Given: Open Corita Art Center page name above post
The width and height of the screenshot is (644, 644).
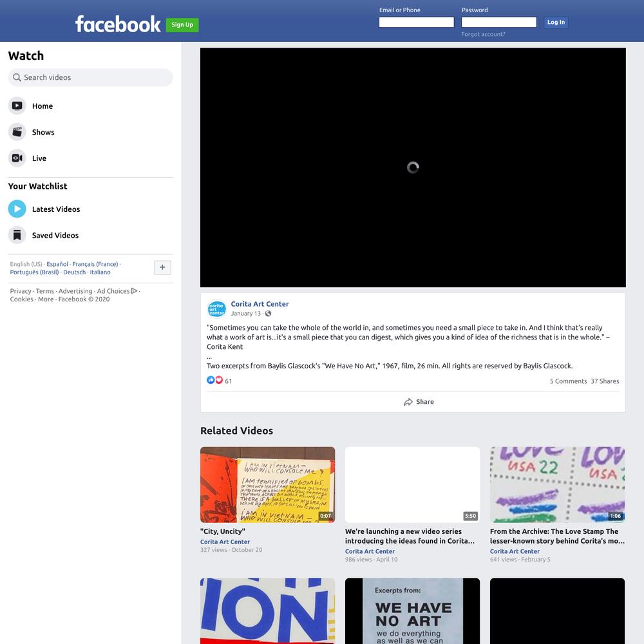Looking at the screenshot, I should point(260,304).
